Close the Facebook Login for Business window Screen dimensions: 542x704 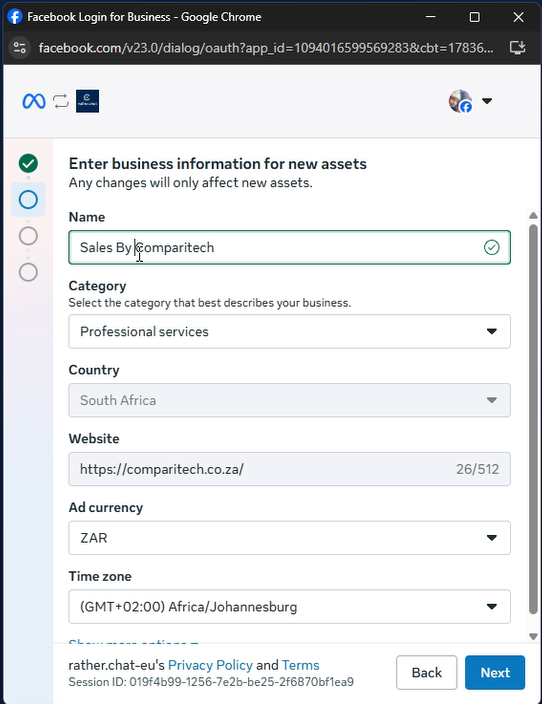click(x=518, y=17)
